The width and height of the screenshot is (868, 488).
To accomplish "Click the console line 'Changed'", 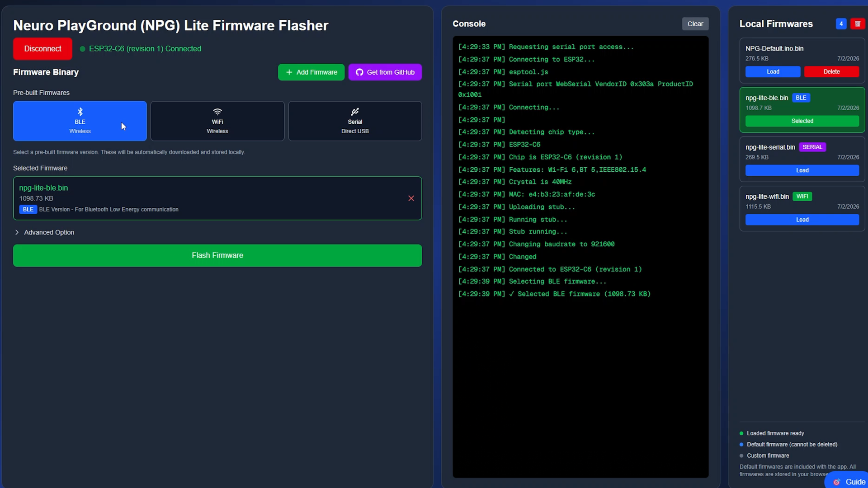I will tap(523, 257).
